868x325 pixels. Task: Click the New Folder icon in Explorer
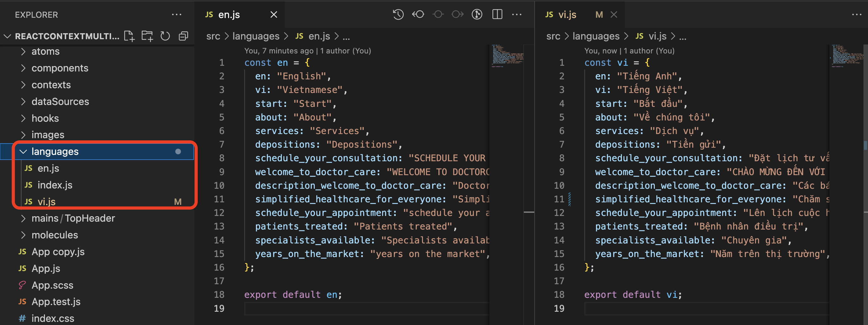pos(147,36)
